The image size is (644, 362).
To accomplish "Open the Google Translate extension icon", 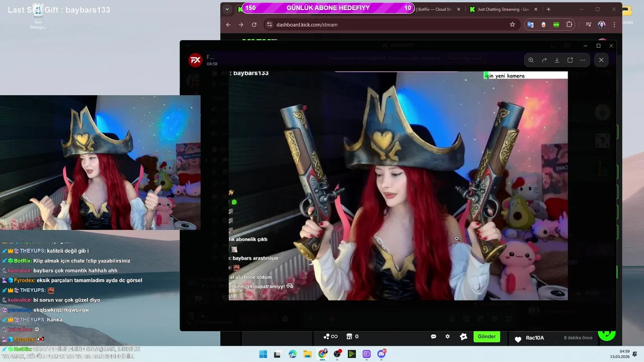I will pos(530,25).
